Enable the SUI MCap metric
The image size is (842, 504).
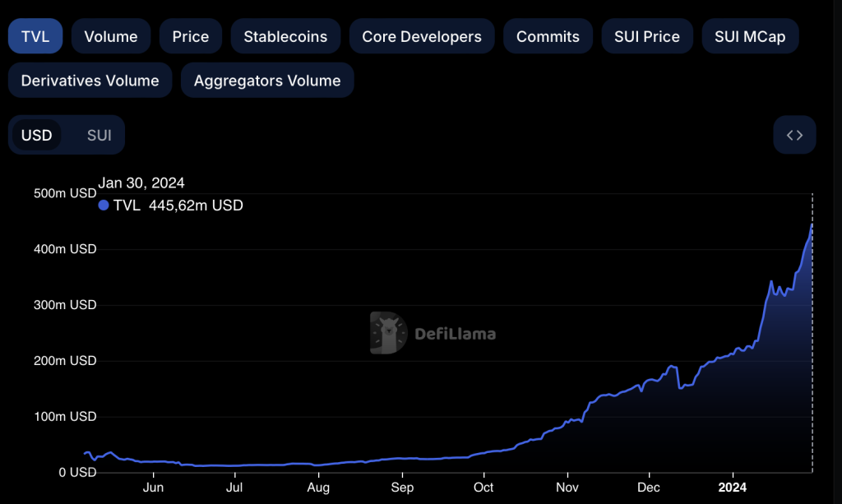[x=750, y=36]
